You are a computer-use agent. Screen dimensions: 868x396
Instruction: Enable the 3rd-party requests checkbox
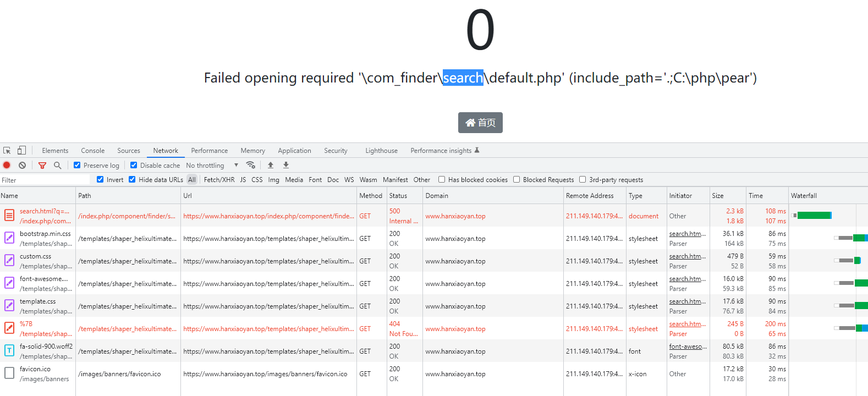click(x=583, y=179)
